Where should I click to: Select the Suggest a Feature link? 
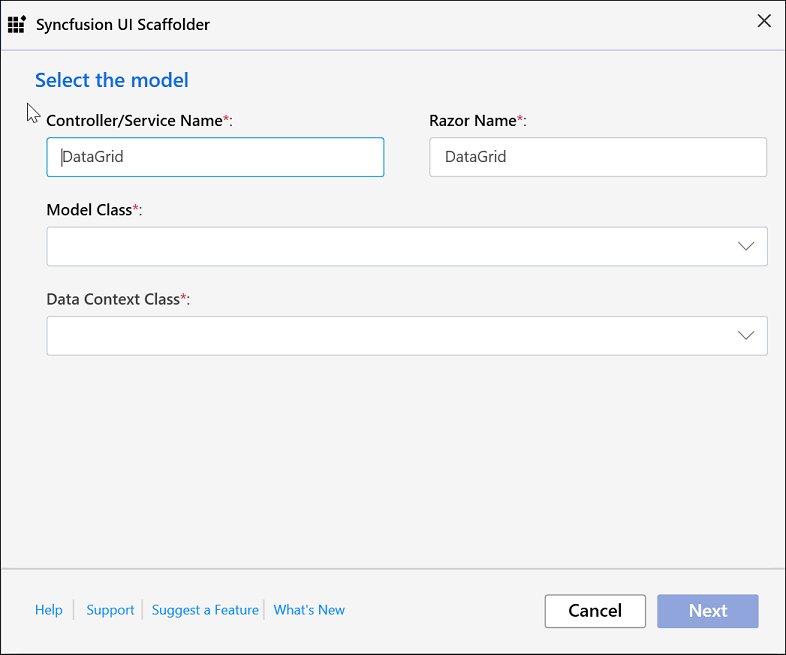[x=205, y=610]
